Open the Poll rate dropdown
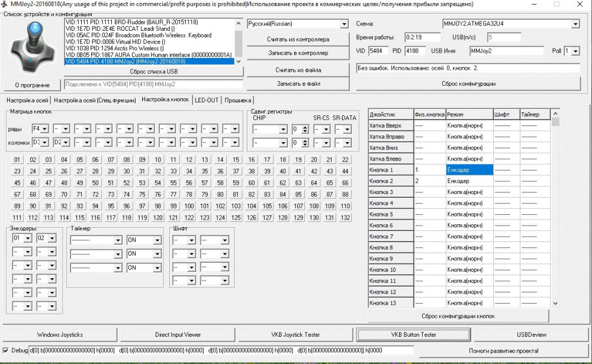This screenshot has height=364, width=592. pos(575,51)
